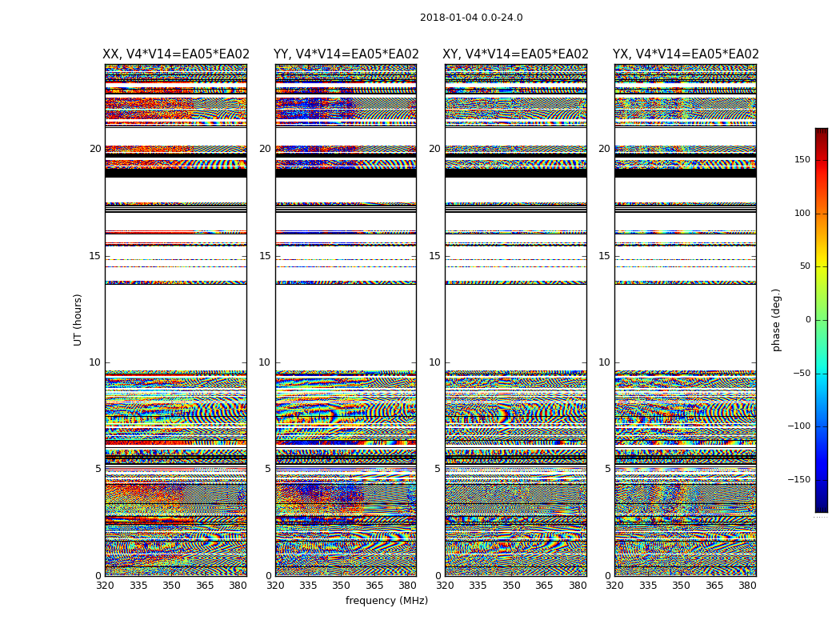Viewport: 840px width, 640px height.
Task: Click the blue bottom of the phase colorbar
Action: 822,487
